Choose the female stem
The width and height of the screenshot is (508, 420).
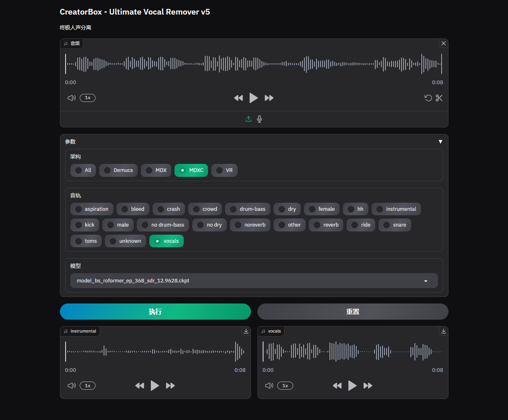point(322,209)
